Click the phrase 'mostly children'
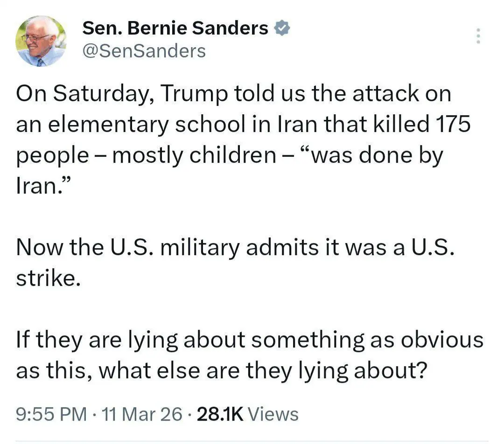 click(x=194, y=155)
